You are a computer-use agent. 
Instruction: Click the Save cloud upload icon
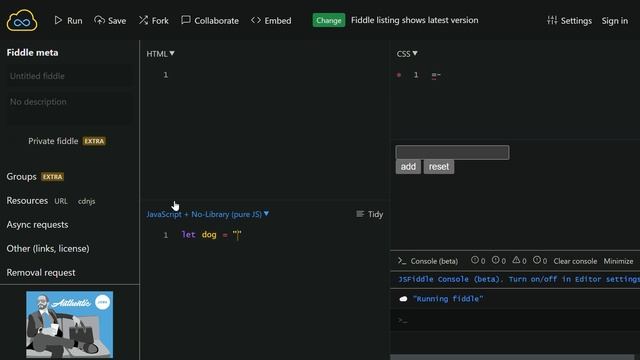click(99, 20)
